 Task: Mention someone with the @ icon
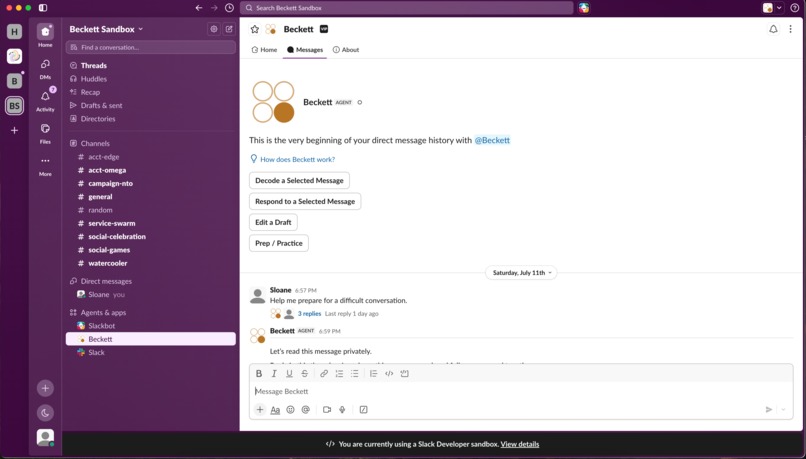(x=306, y=410)
